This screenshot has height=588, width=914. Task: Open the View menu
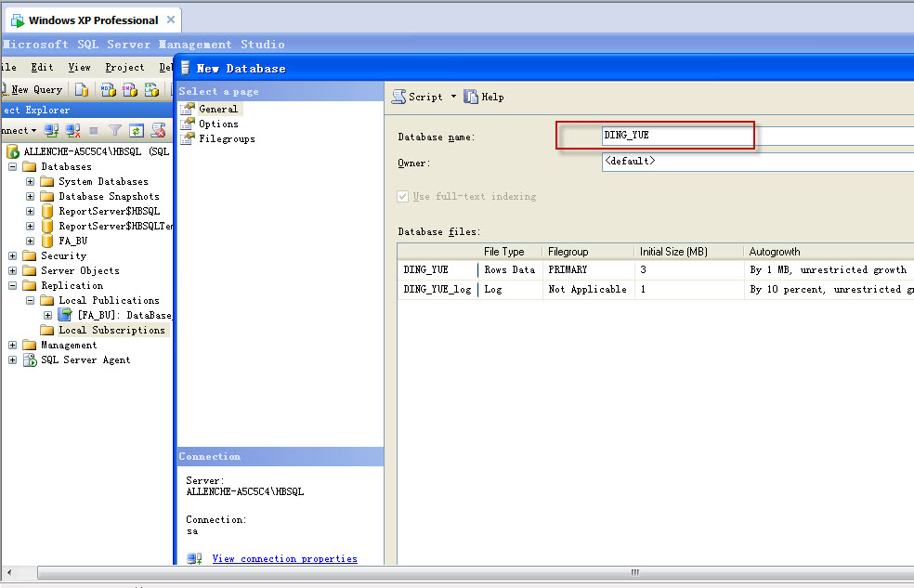tap(79, 68)
